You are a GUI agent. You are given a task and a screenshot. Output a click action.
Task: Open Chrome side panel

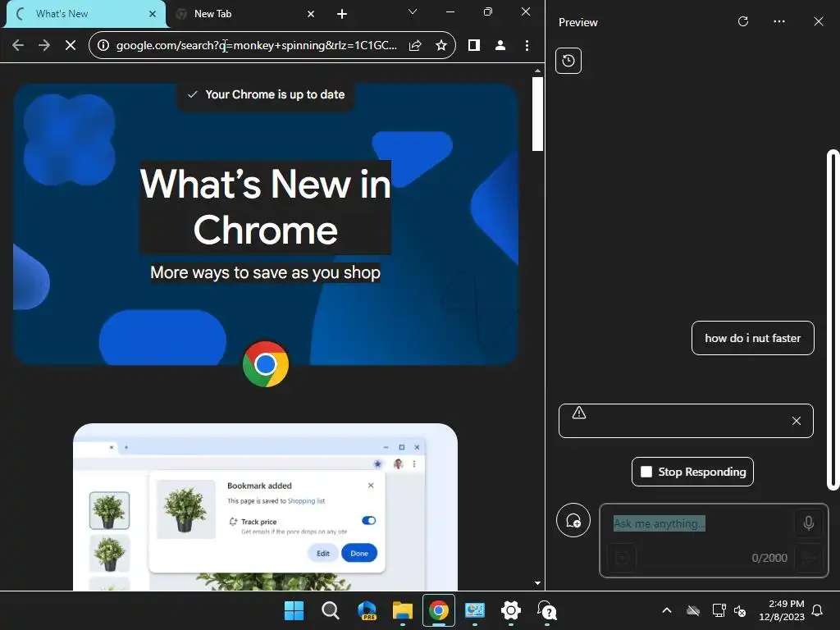(x=473, y=46)
